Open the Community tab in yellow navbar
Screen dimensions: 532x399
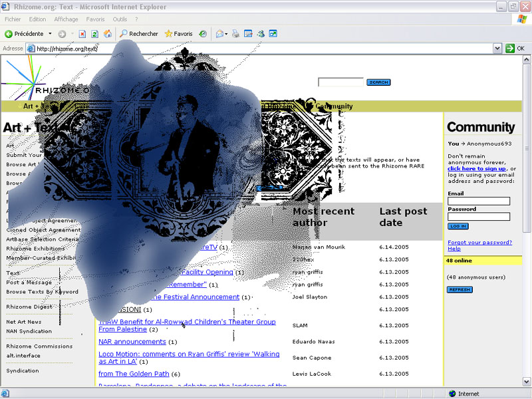click(334, 106)
